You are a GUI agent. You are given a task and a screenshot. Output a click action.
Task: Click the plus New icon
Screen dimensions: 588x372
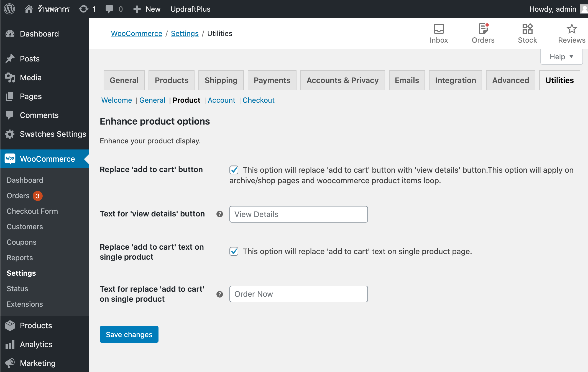(137, 9)
